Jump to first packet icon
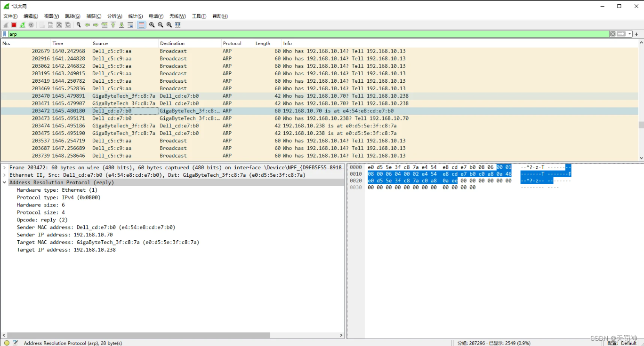The width and height of the screenshot is (644, 346). click(x=113, y=25)
